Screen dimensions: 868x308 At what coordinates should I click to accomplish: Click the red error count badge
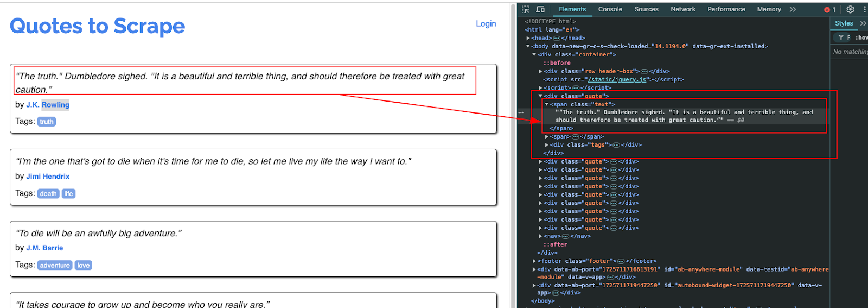pyautogui.click(x=830, y=10)
